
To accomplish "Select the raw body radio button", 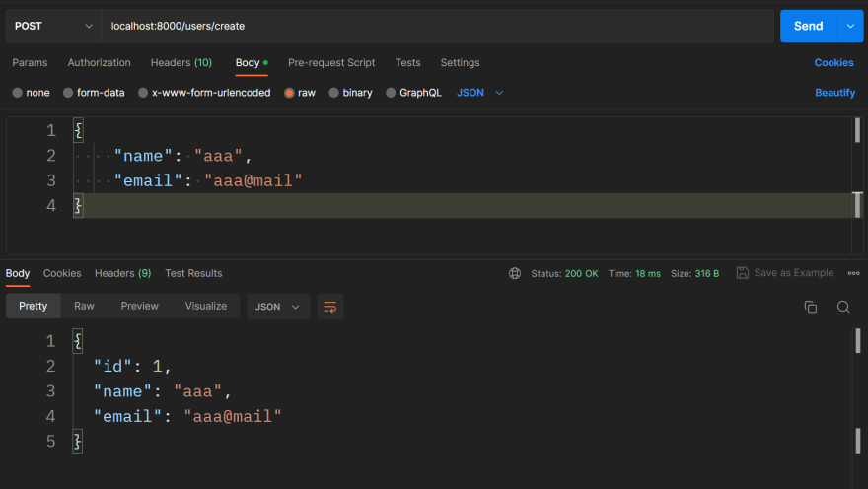I will 289,93.
